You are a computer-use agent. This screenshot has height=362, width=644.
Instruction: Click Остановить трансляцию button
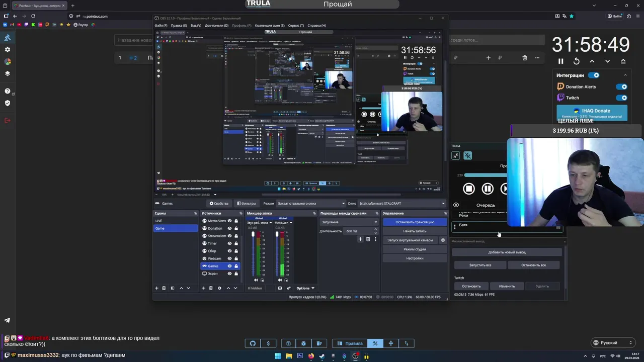pos(415,222)
